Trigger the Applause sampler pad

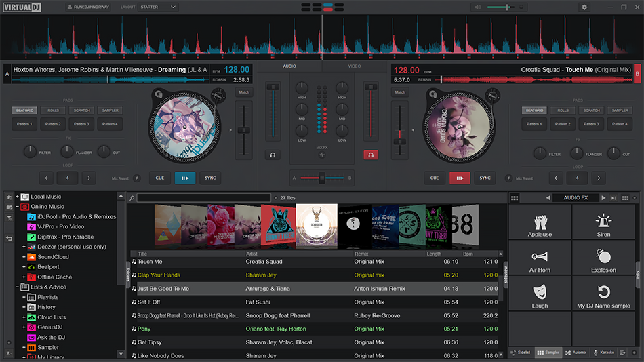click(x=540, y=225)
